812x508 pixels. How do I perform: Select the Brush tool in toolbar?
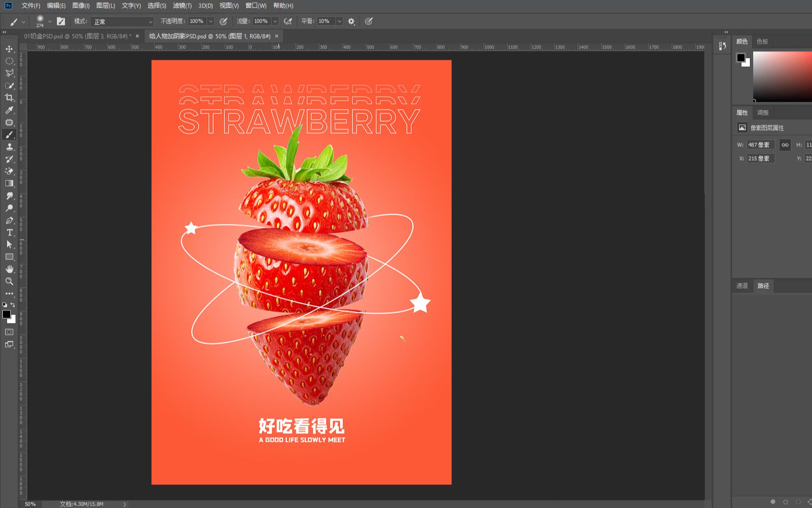pyautogui.click(x=9, y=135)
